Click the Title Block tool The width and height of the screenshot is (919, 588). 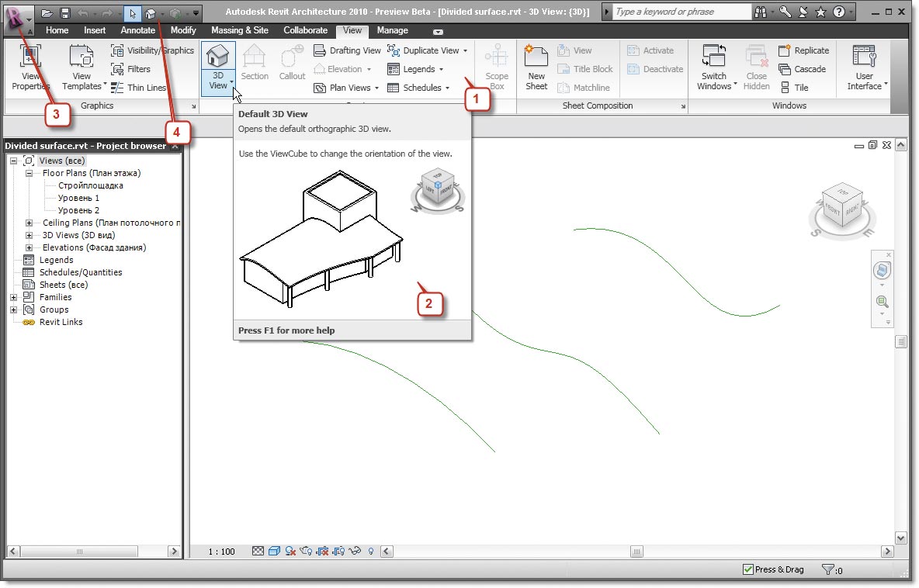585,69
